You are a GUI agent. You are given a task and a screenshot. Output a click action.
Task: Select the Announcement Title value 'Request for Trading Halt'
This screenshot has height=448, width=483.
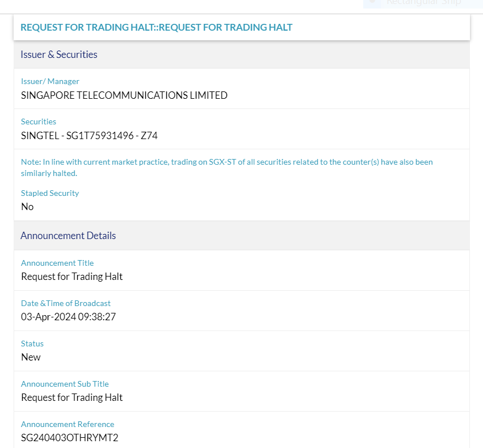pyautogui.click(x=72, y=277)
